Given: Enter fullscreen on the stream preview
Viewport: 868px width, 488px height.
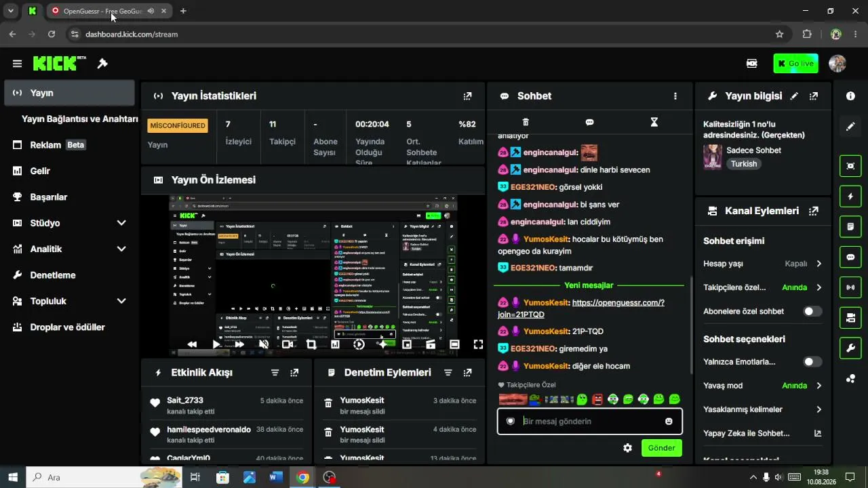Looking at the screenshot, I should point(478,344).
